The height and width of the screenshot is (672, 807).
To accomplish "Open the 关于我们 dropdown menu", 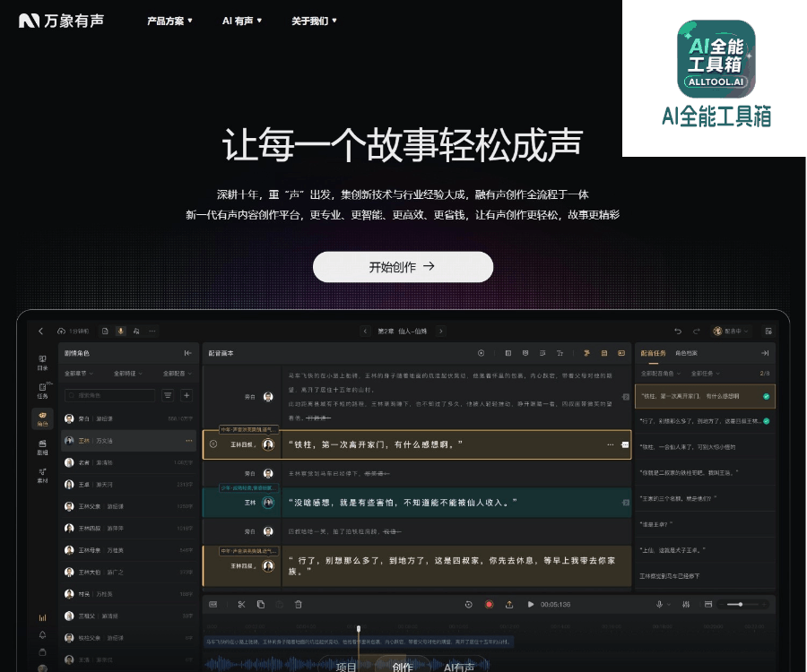I will point(314,22).
